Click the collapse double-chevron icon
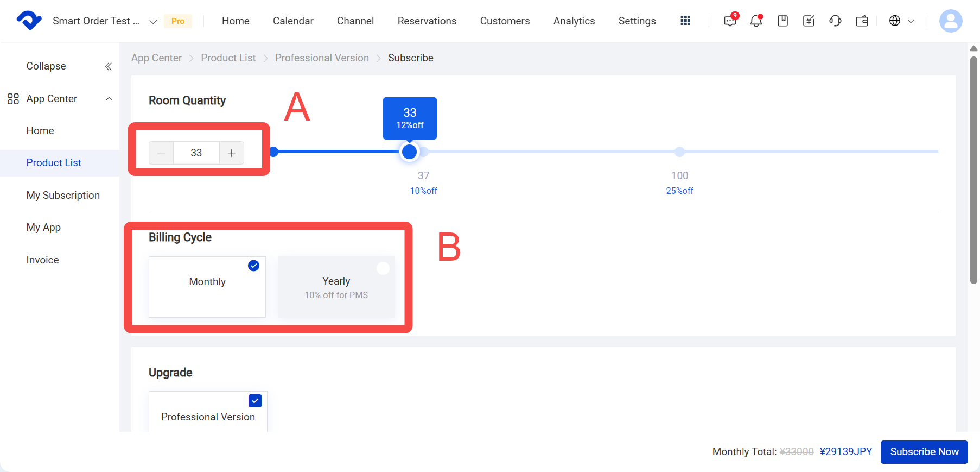 pos(108,66)
